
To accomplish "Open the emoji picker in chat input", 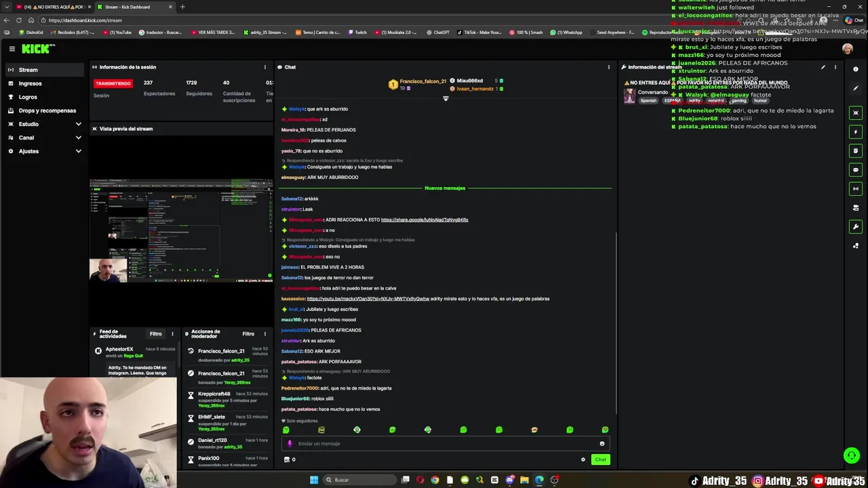I will [601, 443].
